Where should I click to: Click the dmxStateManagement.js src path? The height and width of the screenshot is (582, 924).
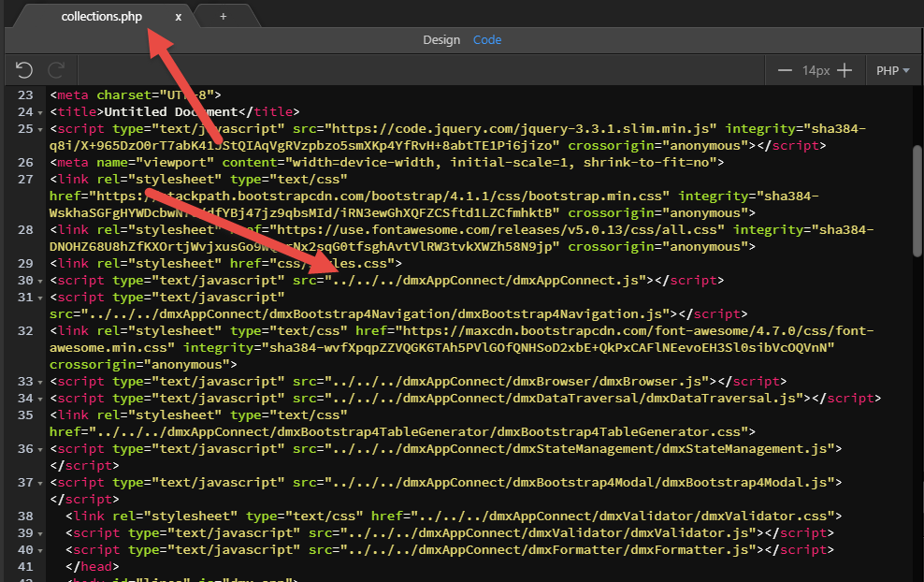point(580,449)
